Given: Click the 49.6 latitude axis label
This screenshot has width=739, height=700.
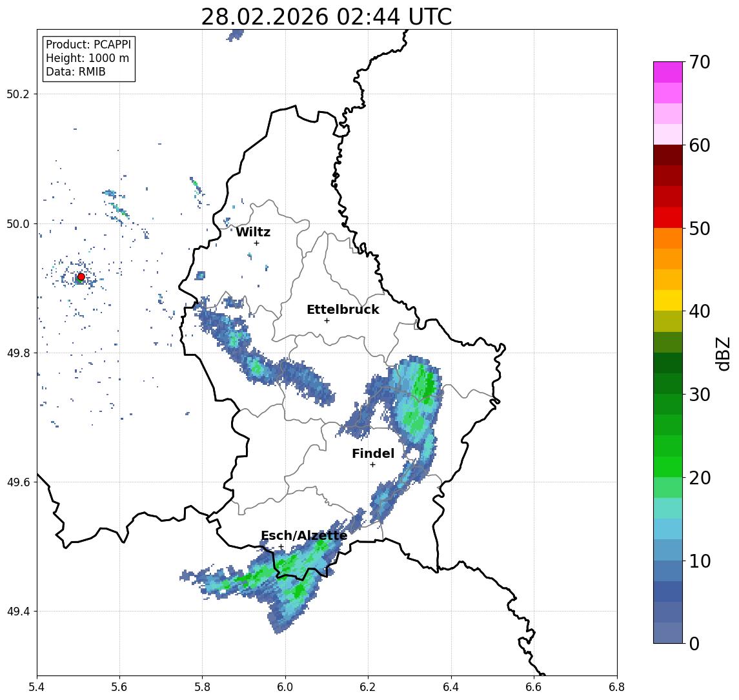Looking at the screenshot, I should click(18, 482).
